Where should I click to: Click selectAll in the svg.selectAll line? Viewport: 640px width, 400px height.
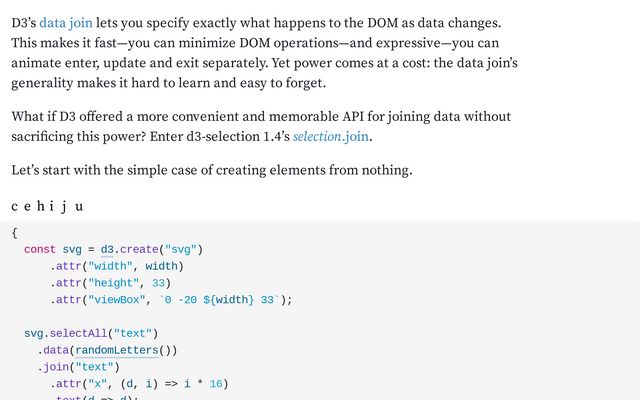tap(78, 333)
